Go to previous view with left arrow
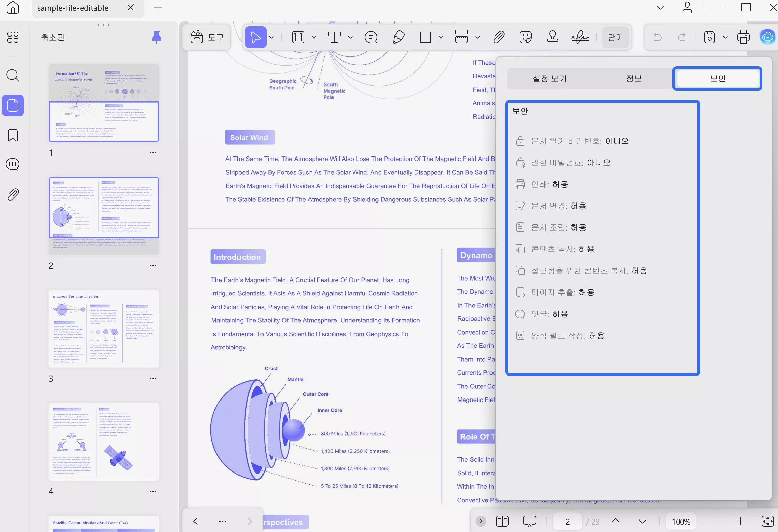This screenshot has height=532, width=778. click(x=196, y=521)
